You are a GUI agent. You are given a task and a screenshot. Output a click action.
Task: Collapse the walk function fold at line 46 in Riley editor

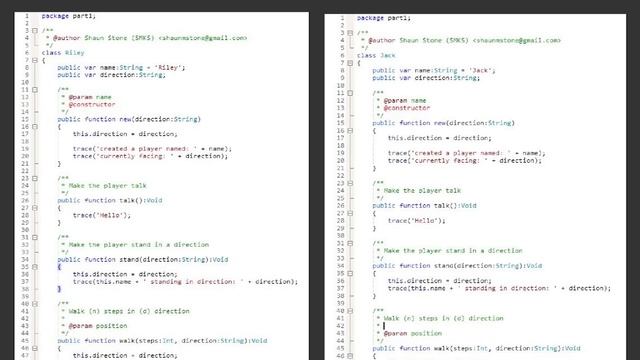35,348
